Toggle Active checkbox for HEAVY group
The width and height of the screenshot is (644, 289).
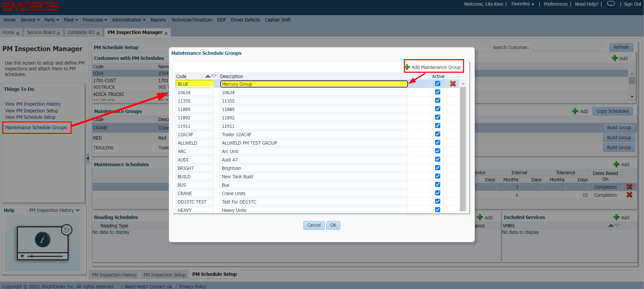point(438,210)
